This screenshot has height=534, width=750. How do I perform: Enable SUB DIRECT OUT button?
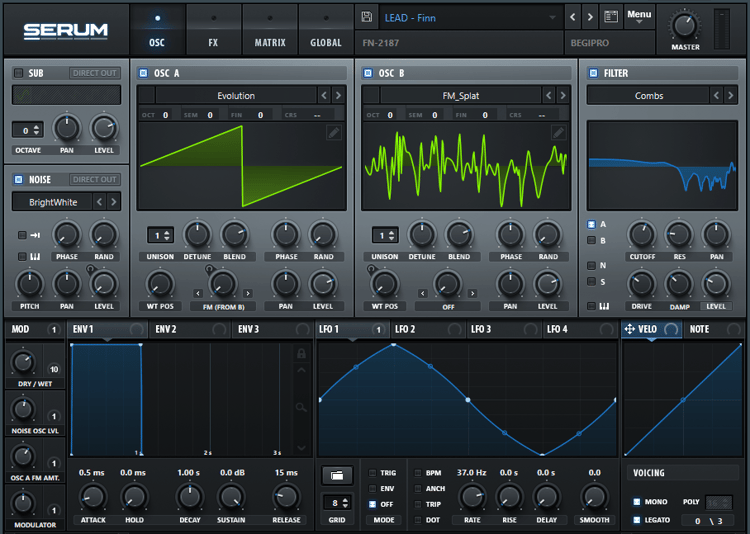click(x=95, y=73)
